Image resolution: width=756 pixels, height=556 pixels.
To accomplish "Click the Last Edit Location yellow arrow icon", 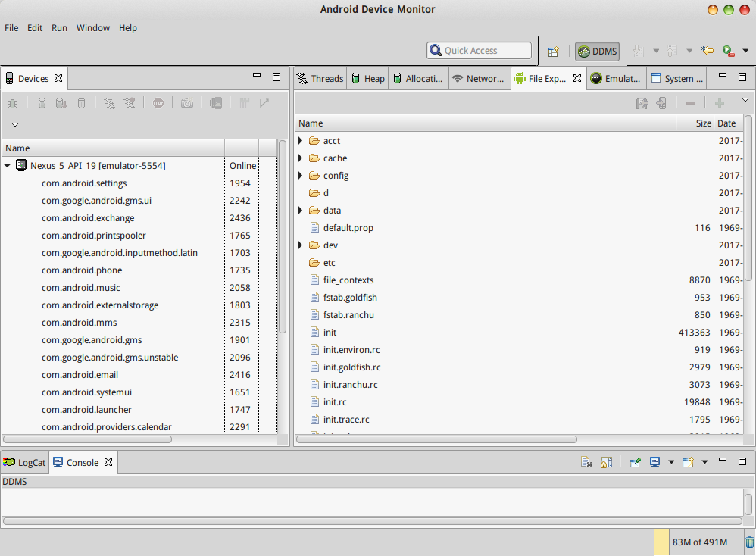I will (x=708, y=51).
